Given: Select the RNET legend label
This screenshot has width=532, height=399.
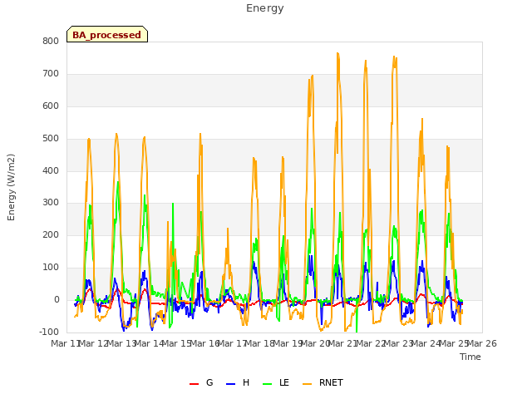Looking at the screenshot, I should (331, 382).
